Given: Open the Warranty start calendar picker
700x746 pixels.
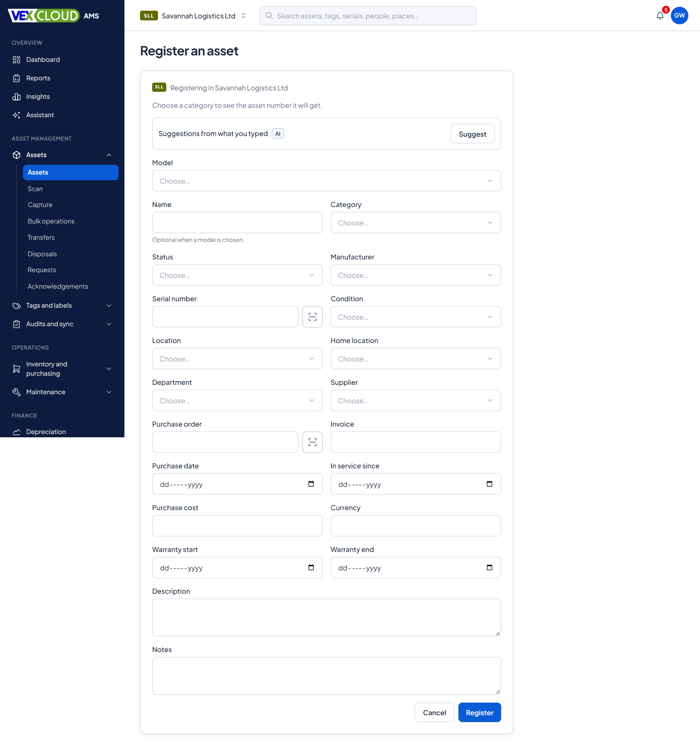Looking at the screenshot, I should pyautogui.click(x=311, y=568).
